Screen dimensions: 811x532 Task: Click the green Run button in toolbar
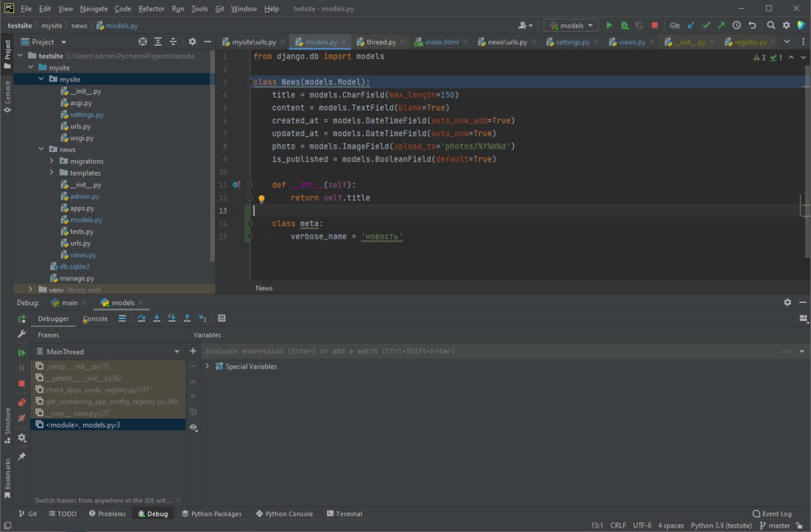point(609,25)
